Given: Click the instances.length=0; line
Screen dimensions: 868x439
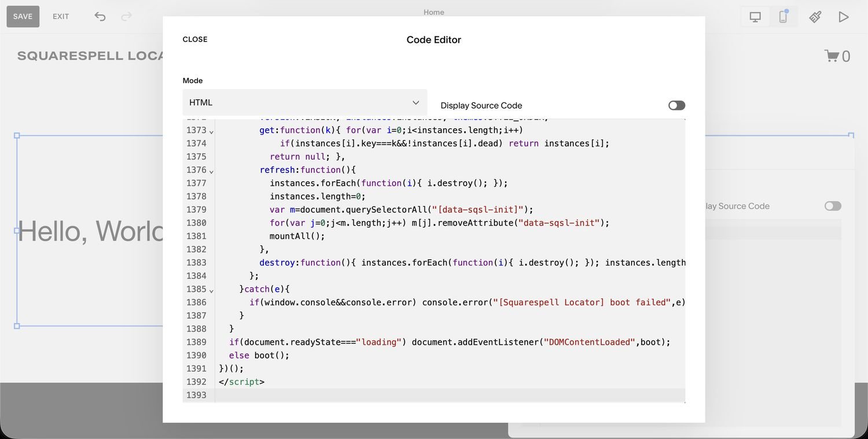Looking at the screenshot, I should pos(317,196).
